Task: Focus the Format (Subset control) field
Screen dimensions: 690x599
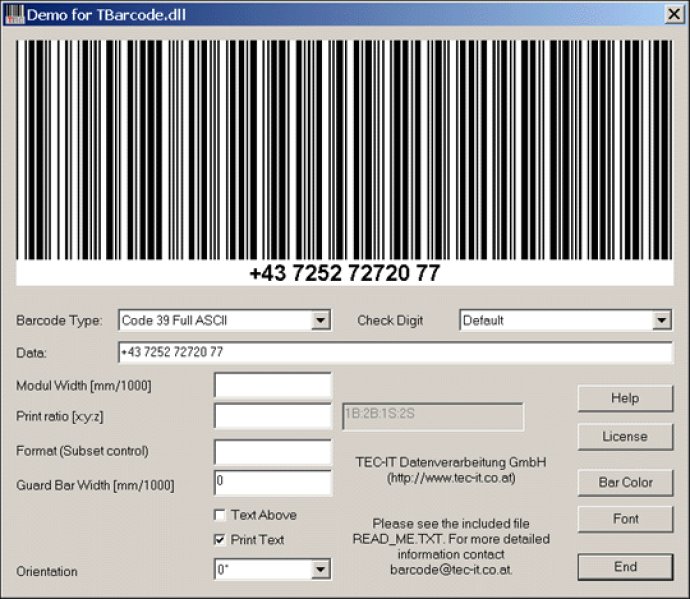Action: pos(273,452)
